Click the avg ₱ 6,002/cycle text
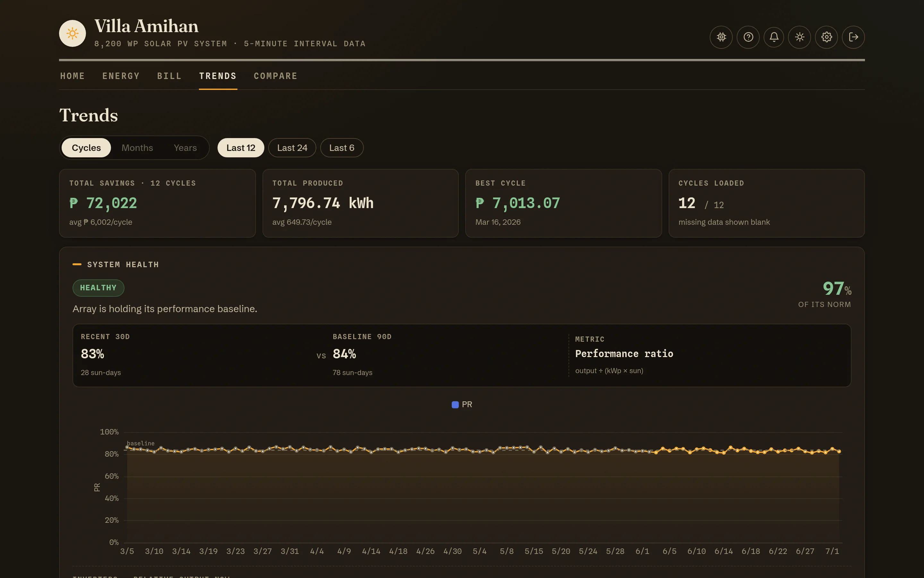The image size is (924, 578). (101, 222)
